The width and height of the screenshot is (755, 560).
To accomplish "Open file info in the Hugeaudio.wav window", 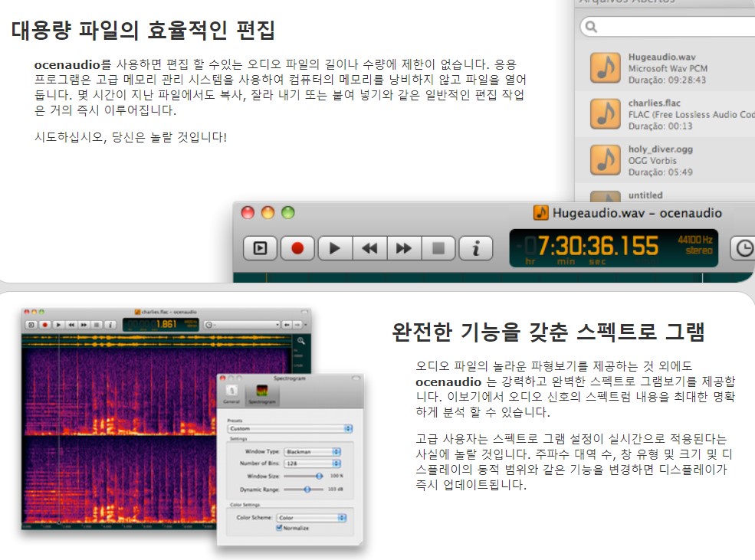I will point(476,248).
